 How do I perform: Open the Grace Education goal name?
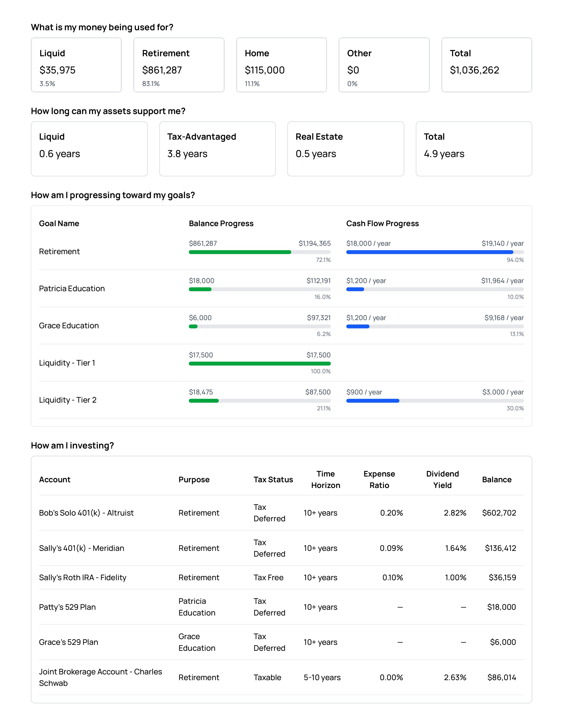click(69, 326)
